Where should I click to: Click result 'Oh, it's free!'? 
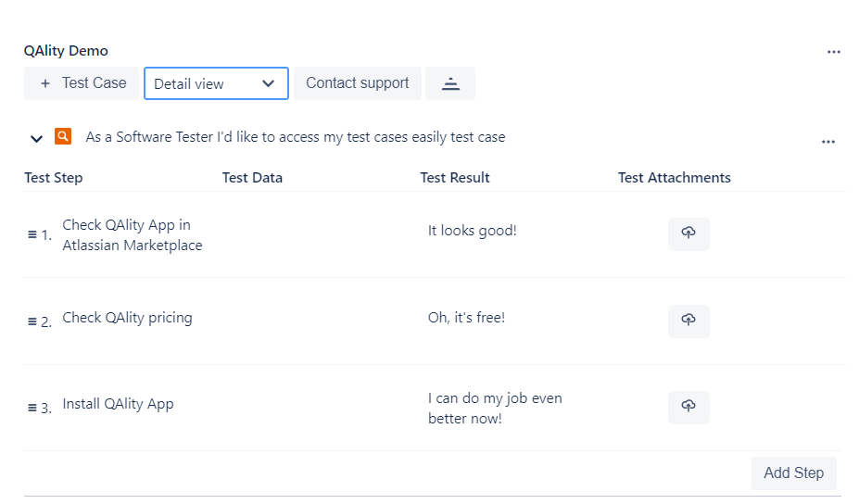466,318
